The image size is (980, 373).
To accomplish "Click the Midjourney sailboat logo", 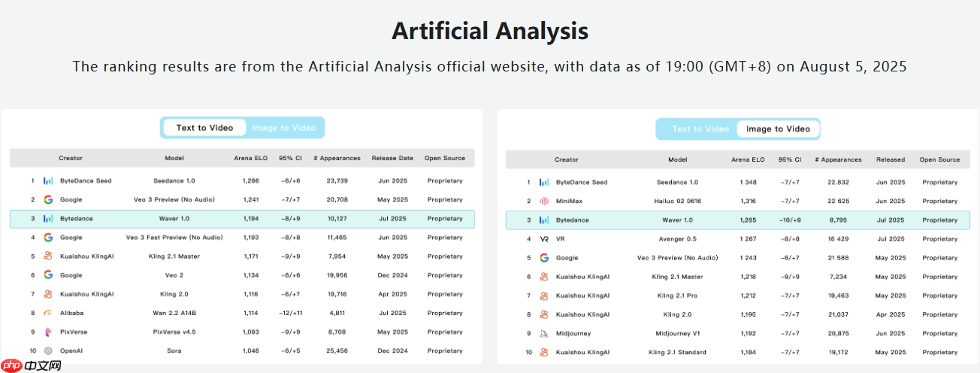I will (544, 333).
